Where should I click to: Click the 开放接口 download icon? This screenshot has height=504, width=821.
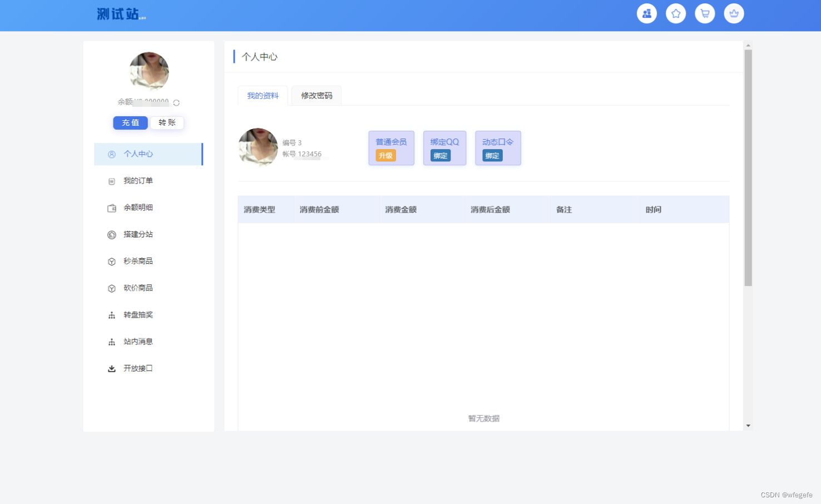tap(111, 368)
